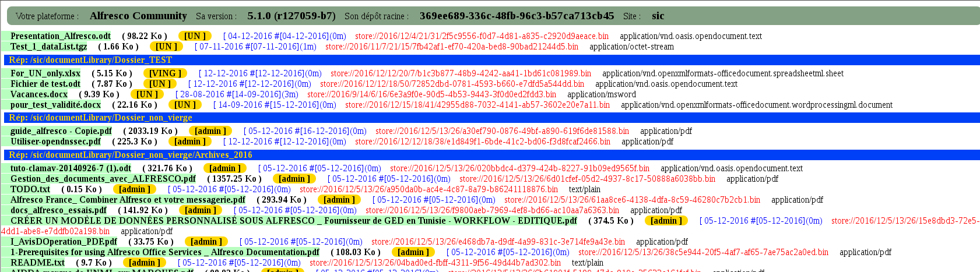
Task: Click [admin] badge on guide_alfresco - Copie.pdf row
Action: pos(210,131)
